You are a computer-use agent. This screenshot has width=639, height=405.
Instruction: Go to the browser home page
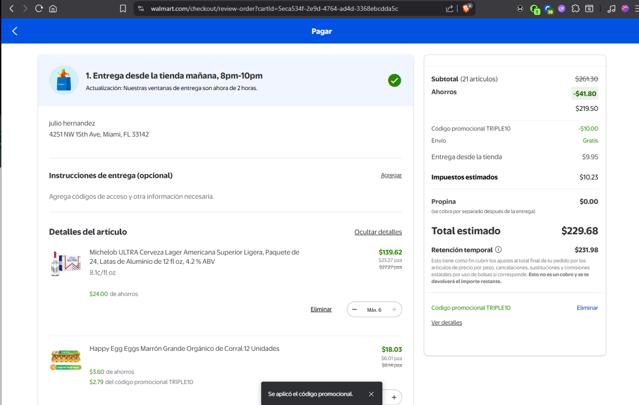[x=53, y=8]
